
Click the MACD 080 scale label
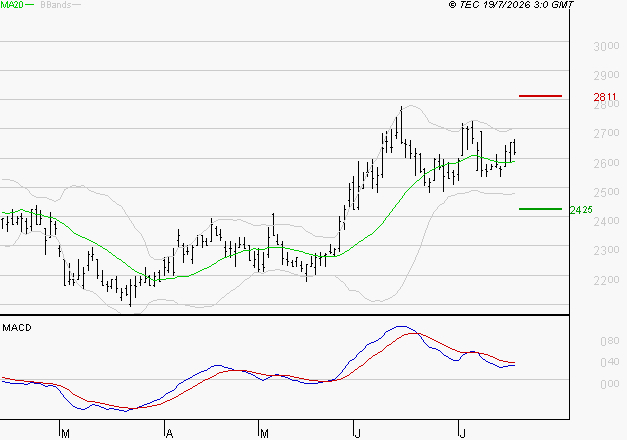[610, 341]
